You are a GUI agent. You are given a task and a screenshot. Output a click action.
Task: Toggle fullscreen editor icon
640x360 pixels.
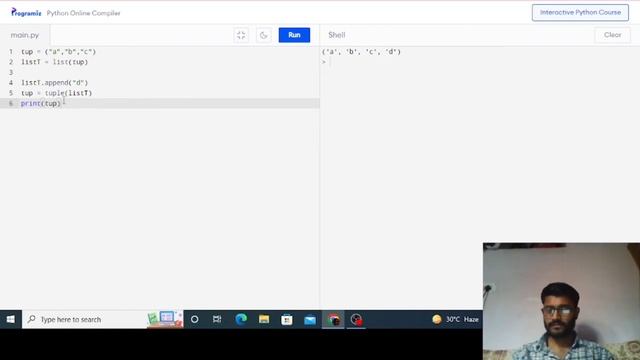[241, 35]
